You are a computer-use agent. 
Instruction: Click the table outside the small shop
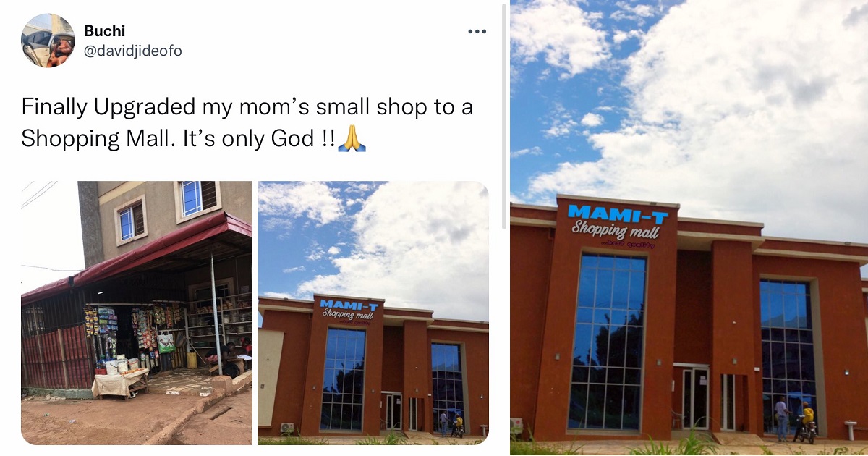[x=119, y=383]
